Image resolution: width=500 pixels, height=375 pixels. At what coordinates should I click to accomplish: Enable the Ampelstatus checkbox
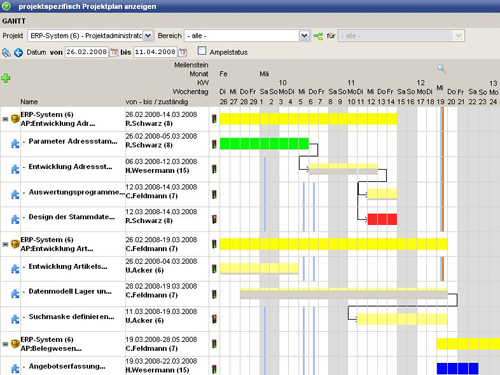202,51
